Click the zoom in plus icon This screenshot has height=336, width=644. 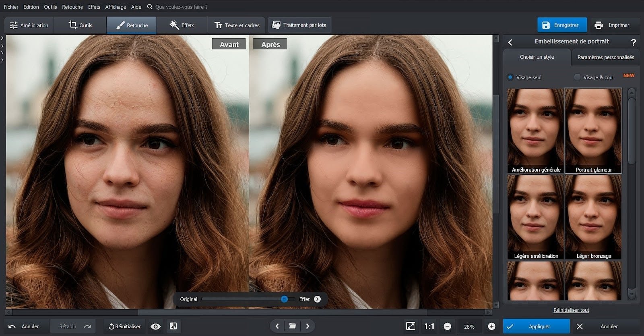click(x=491, y=326)
